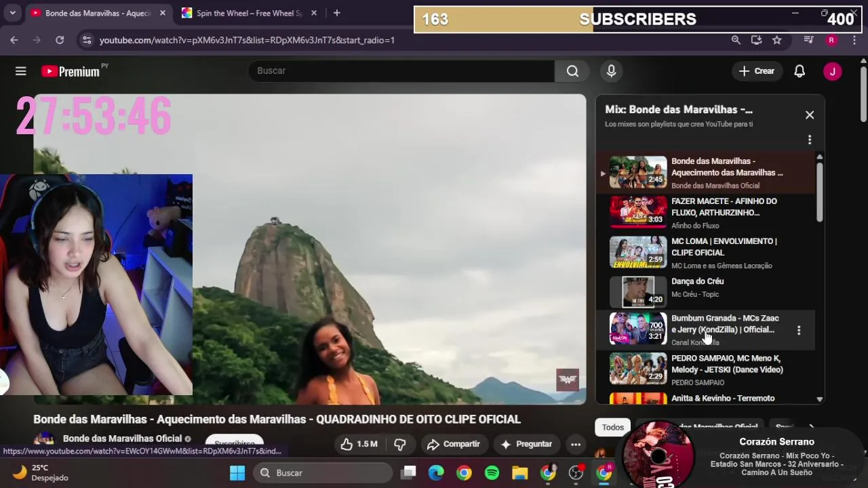Click Mc Créu - Topic channel name

(x=695, y=294)
